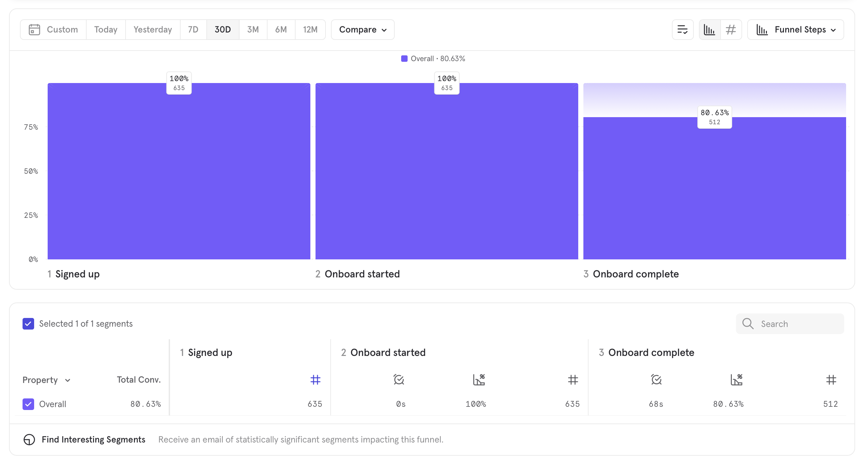
Task: Click the '2 Onboard started' chart axis label
Action: (x=357, y=274)
